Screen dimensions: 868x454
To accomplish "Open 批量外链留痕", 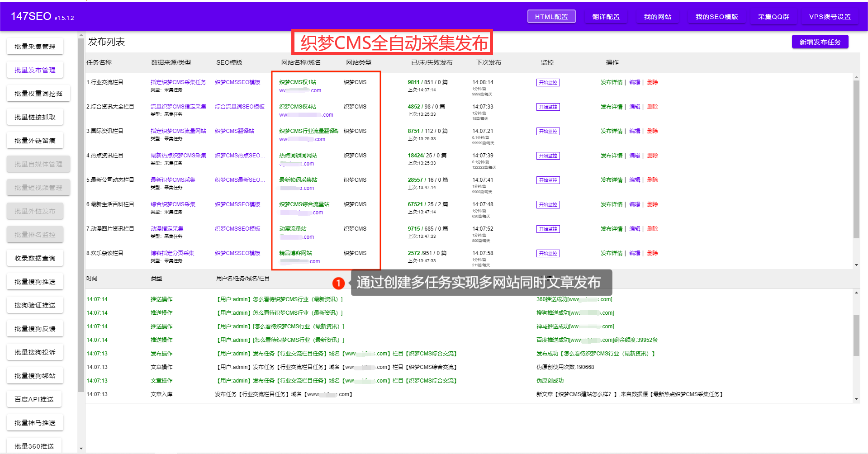I will point(35,140).
